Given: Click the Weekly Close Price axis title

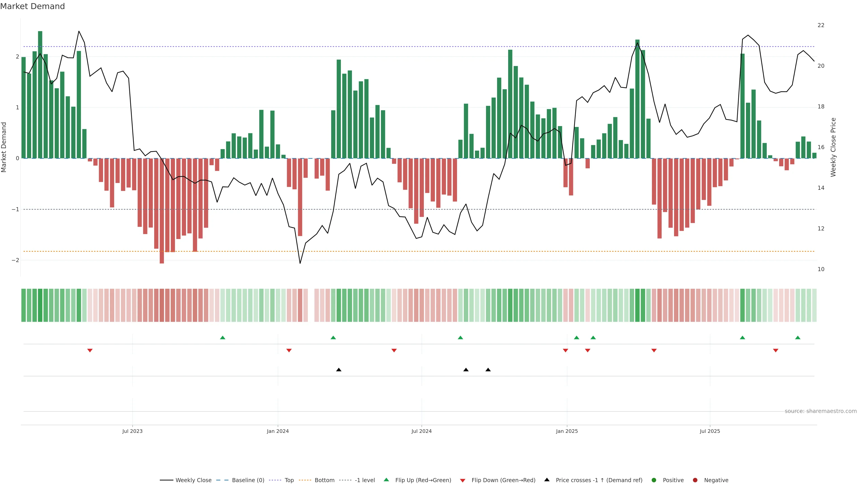Looking at the screenshot, I should pos(833,147).
